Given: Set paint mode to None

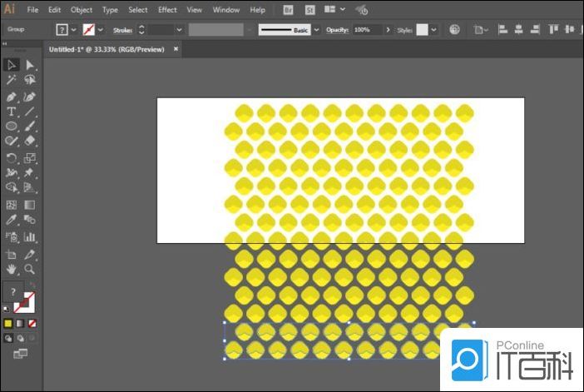Looking at the screenshot, I should [x=32, y=323].
